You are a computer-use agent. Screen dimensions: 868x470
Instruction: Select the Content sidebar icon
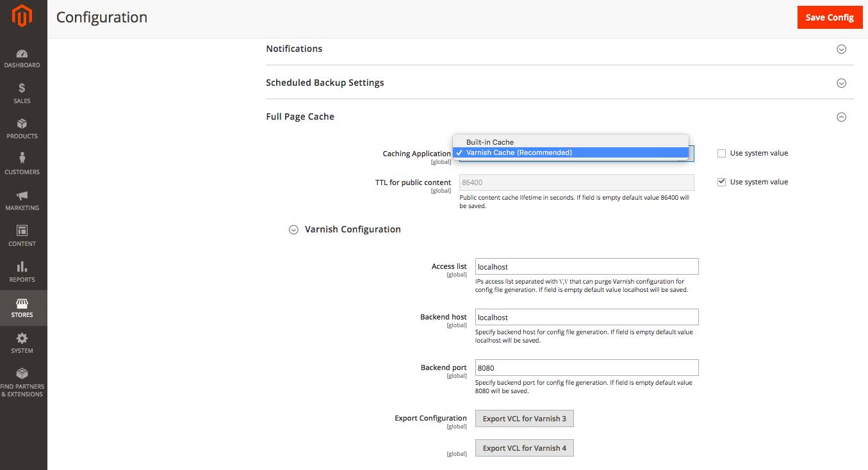(x=22, y=236)
